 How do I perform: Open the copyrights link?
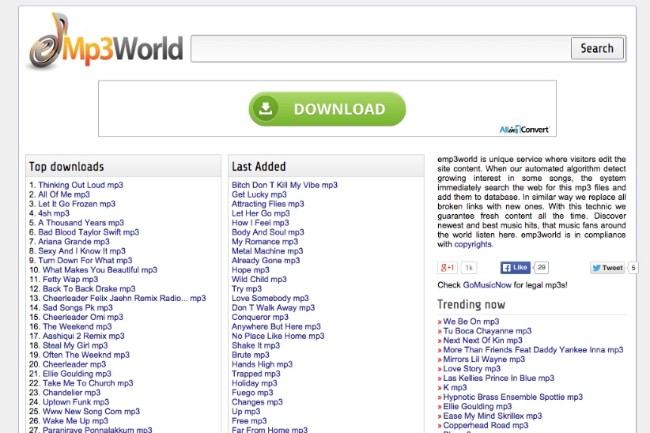[x=473, y=244]
